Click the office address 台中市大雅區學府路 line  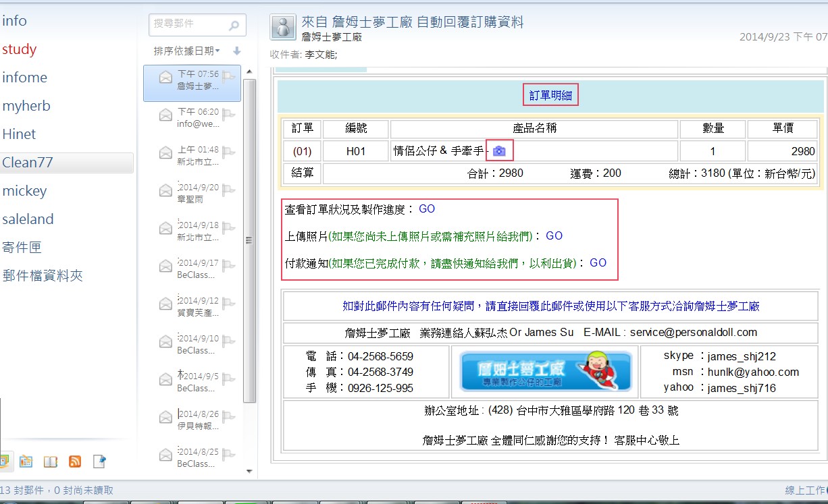[x=550, y=410]
